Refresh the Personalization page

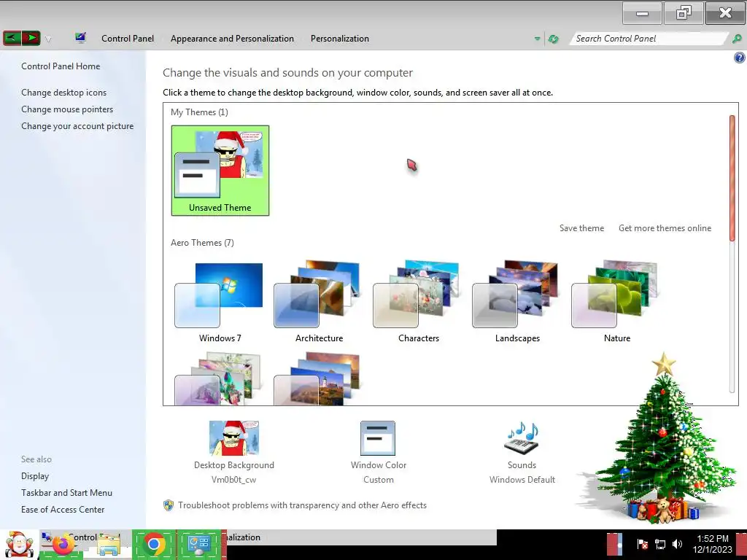(x=553, y=39)
